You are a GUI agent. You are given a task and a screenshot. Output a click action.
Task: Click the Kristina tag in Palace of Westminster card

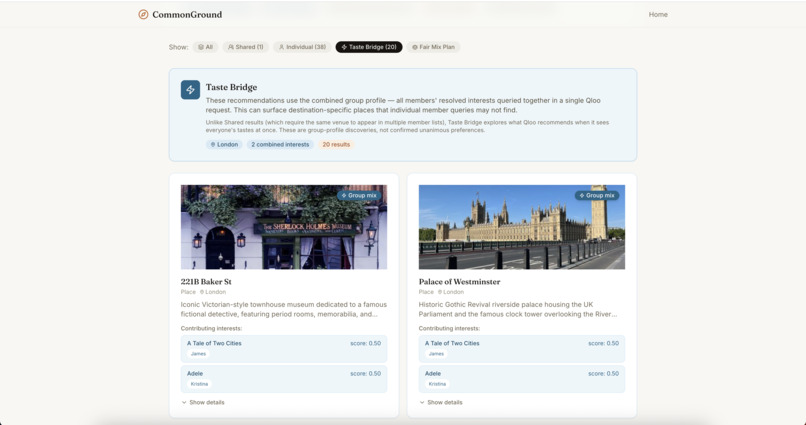coord(437,384)
